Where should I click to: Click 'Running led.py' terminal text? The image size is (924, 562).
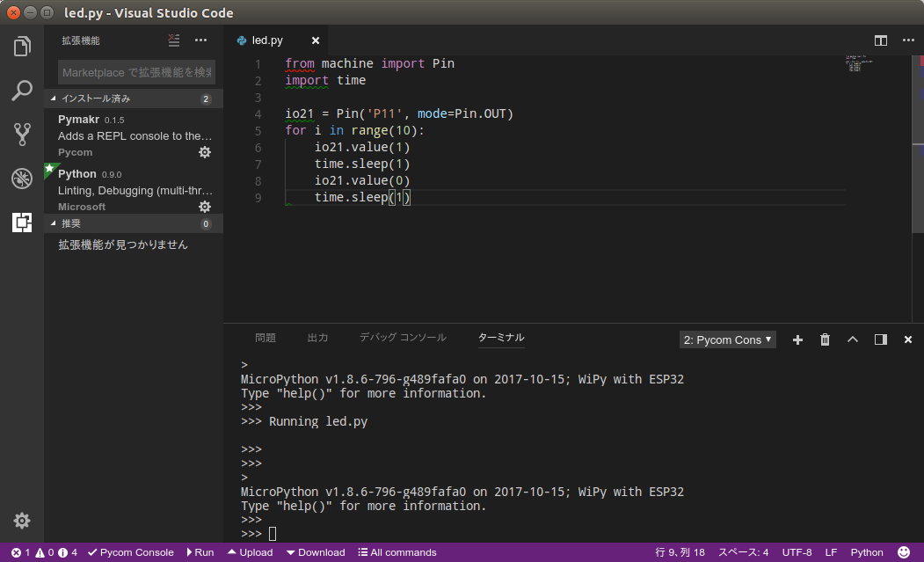click(318, 421)
